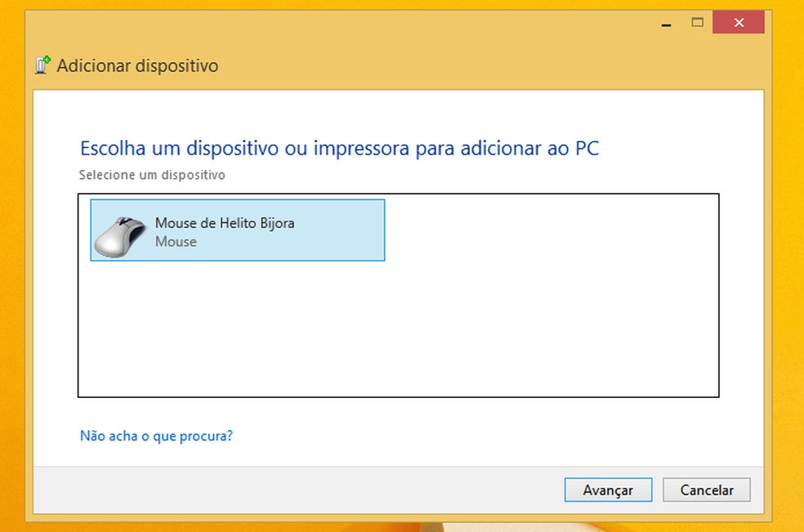
Task: Maximize the Adicionar dispositivo window
Action: tap(698, 23)
